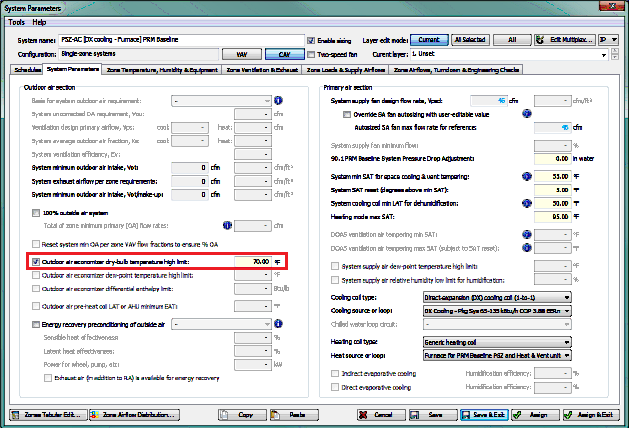This screenshot has height=428, width=630.
Task: Open Zone Airflow Distribution tool
Action: point(132,413)
